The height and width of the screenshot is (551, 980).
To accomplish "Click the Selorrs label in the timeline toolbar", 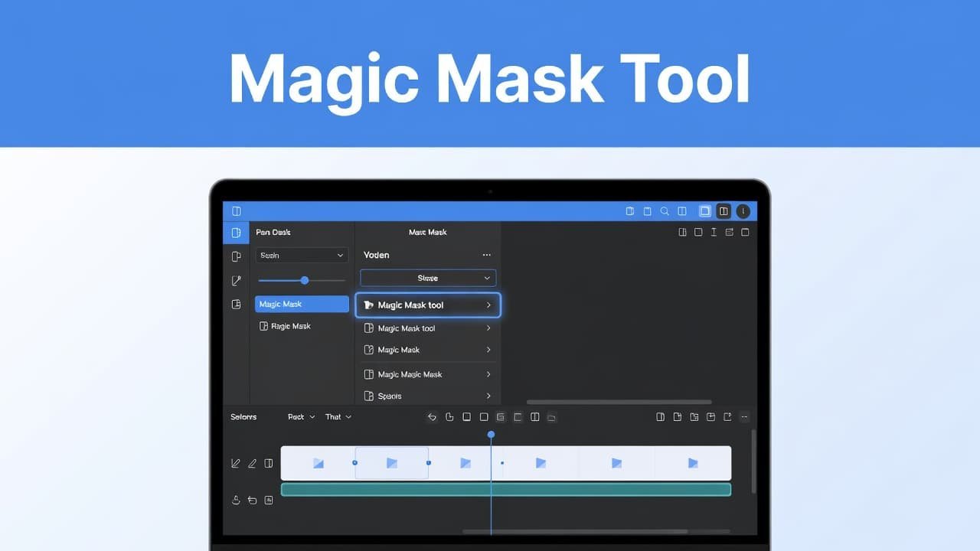I will pyautogui.click(x=243, y=417).
